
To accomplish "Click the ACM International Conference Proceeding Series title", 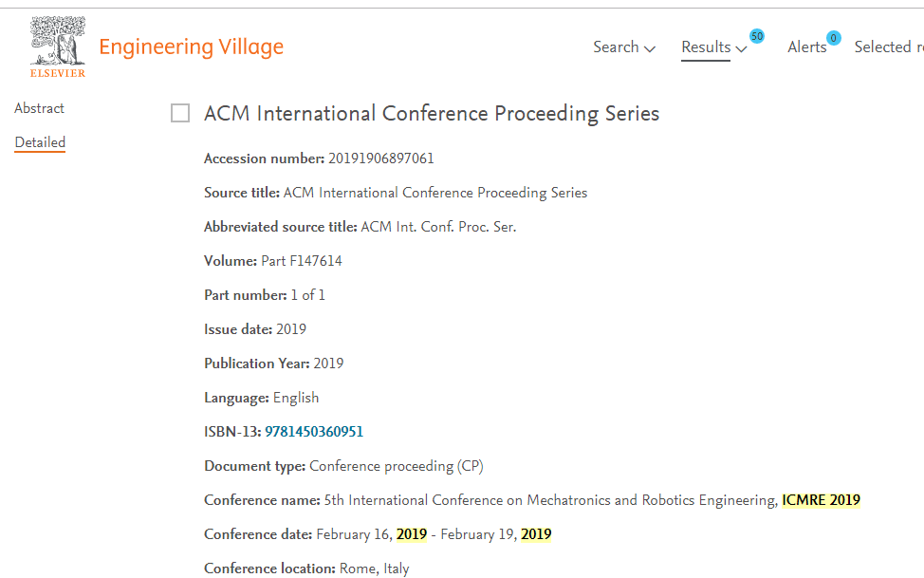I will (432, 113).
